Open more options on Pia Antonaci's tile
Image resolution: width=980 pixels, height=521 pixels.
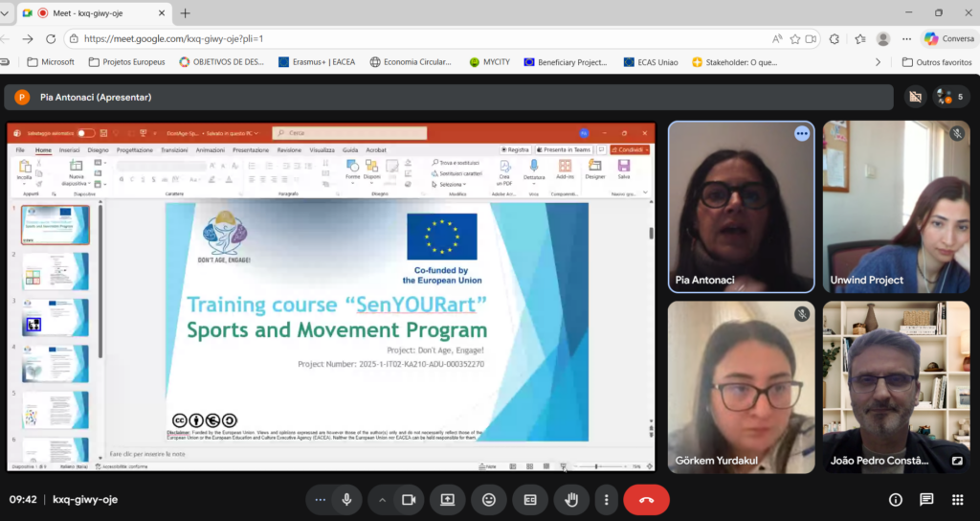tap(802, 134)
